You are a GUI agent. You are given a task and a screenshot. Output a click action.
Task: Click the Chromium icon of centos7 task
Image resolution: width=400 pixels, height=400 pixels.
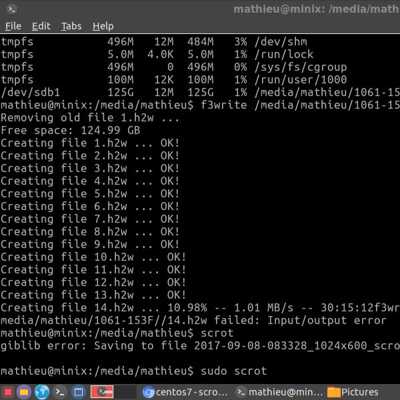point(148,392)
